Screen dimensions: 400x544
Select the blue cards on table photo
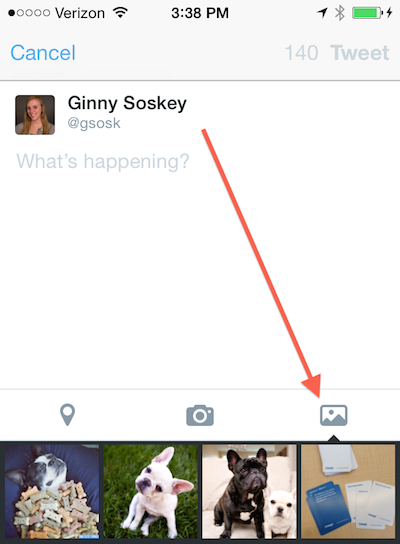(348, 492)
